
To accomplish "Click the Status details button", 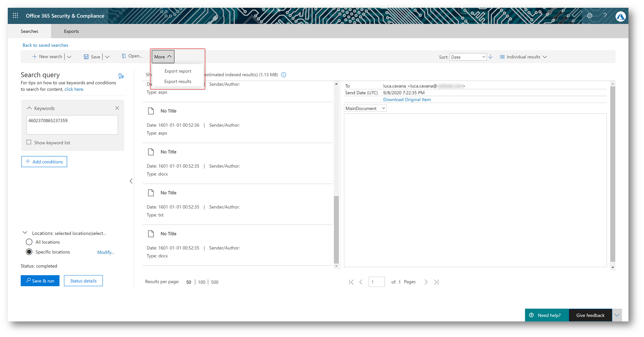I will [x=83, y=281].
